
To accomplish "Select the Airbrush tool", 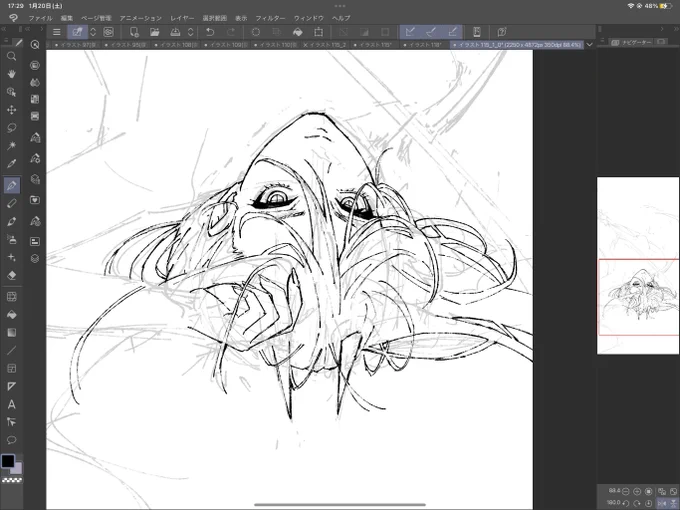I will [x=12, y=239].
